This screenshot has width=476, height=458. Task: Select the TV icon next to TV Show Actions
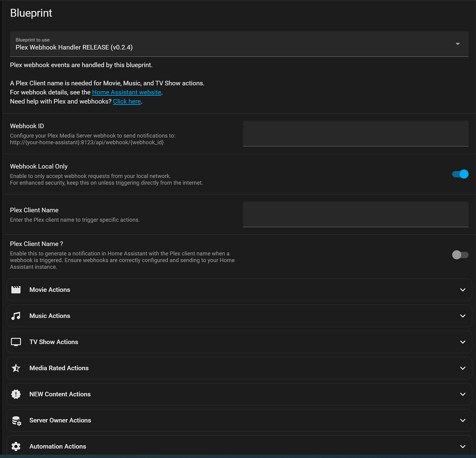pos(16,342)
